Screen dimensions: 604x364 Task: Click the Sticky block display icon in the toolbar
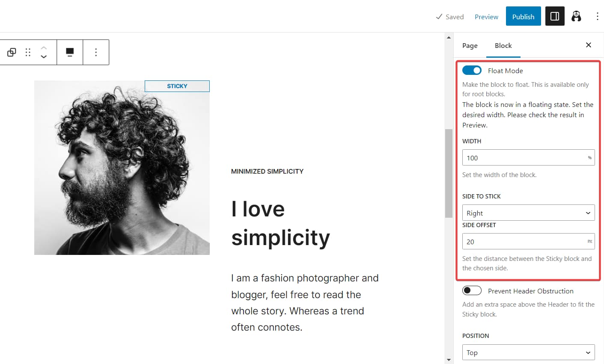point(70,52)
